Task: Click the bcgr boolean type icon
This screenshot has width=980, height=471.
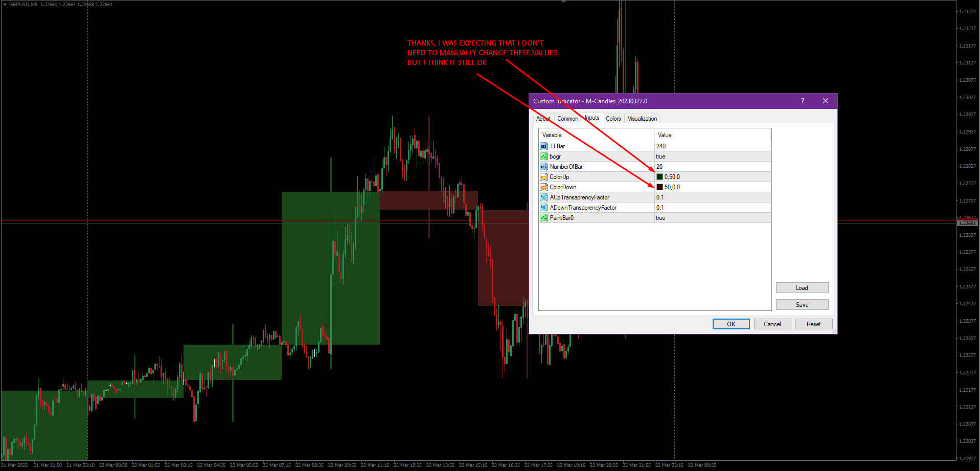Action: [543, 156]
